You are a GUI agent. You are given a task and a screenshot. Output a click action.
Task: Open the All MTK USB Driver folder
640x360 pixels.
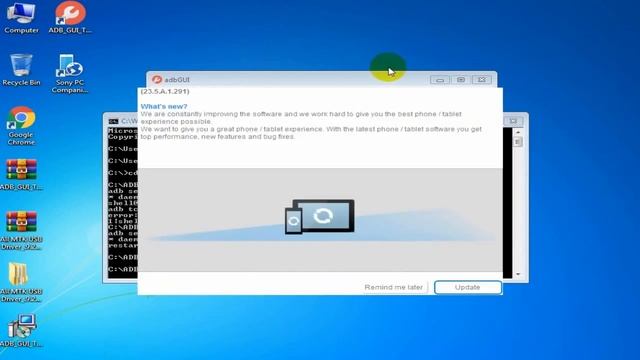21,282
